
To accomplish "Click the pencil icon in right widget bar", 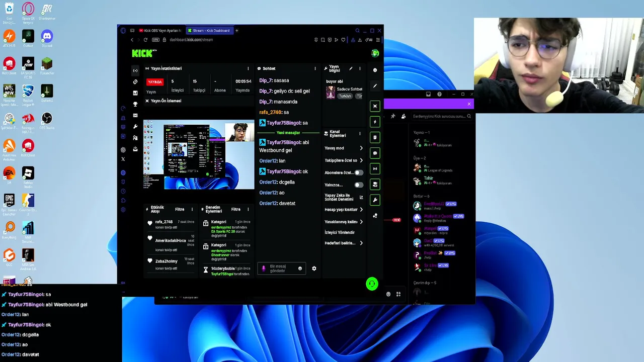I will click(x=375, y=86).
